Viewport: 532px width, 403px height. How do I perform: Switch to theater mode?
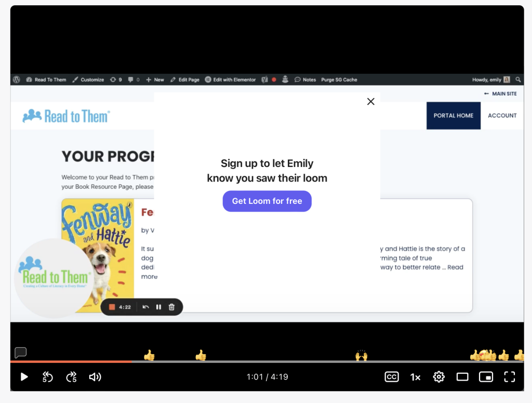click(462, 377)
